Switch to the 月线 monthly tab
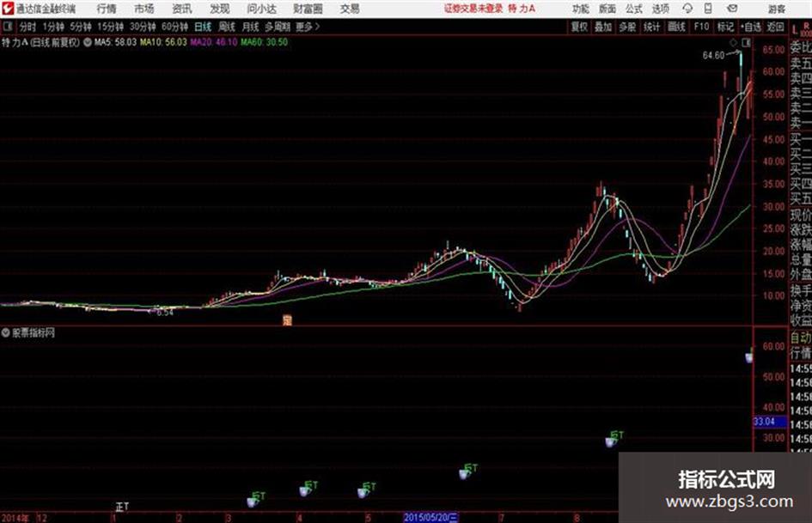This screenshot has height=523, width=812. tap(250, 27)
